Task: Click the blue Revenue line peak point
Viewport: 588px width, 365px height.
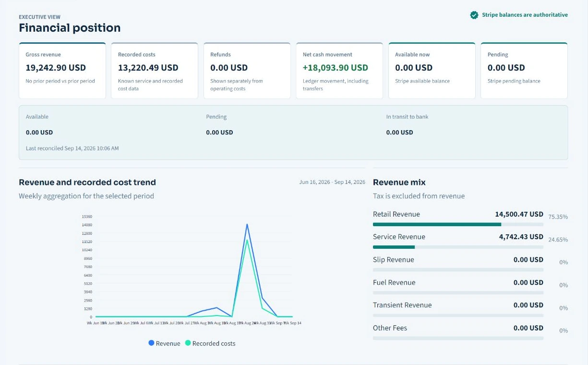Action: point(247,224)
